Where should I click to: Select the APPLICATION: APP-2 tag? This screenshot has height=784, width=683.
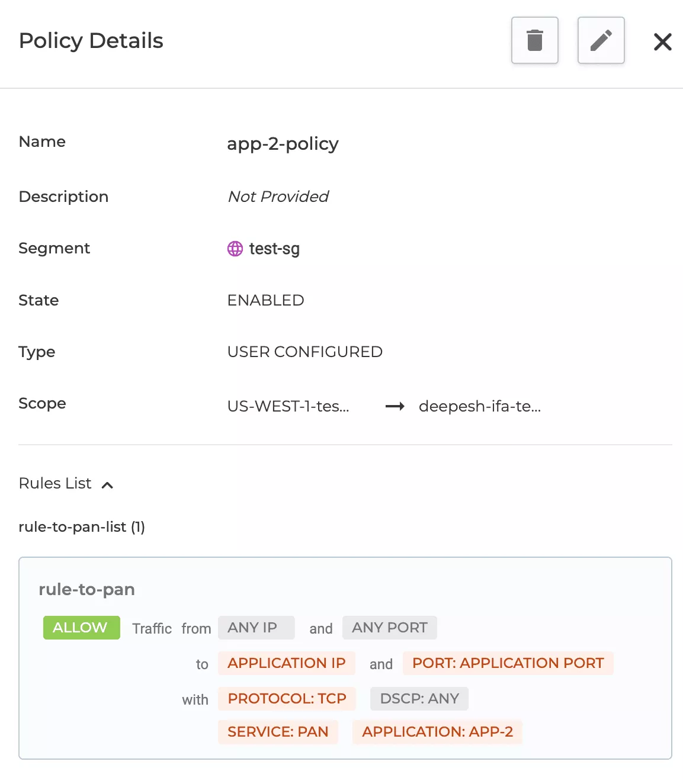click(437, 732)
